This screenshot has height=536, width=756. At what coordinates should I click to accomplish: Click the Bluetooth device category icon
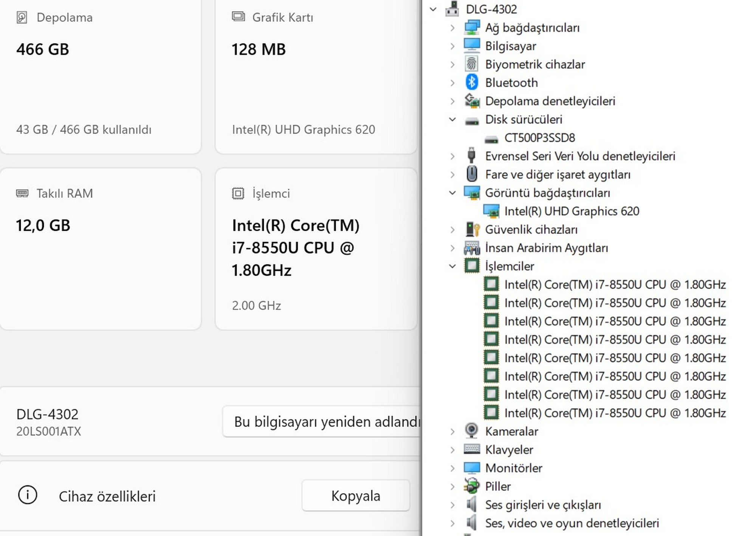(471, 82)
